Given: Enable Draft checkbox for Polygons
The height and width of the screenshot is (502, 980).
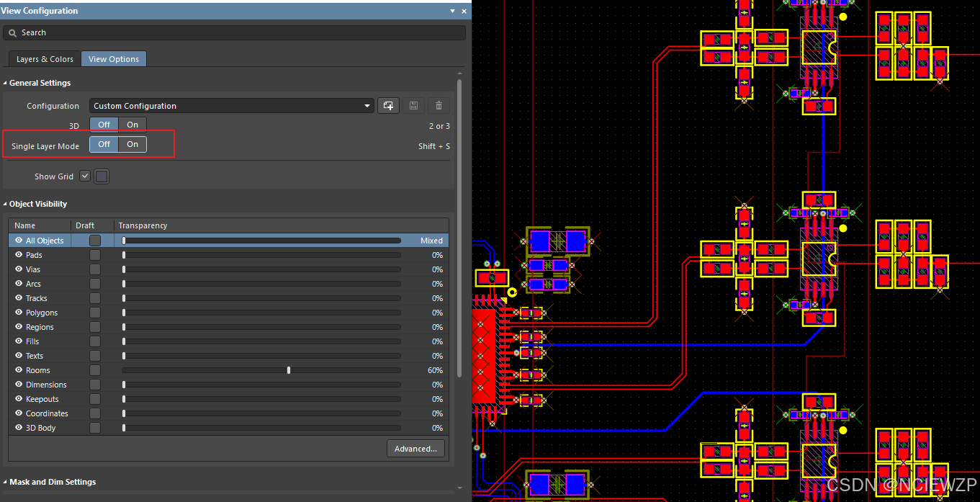Looking at the screenshot, I should (x=95, y=313).
